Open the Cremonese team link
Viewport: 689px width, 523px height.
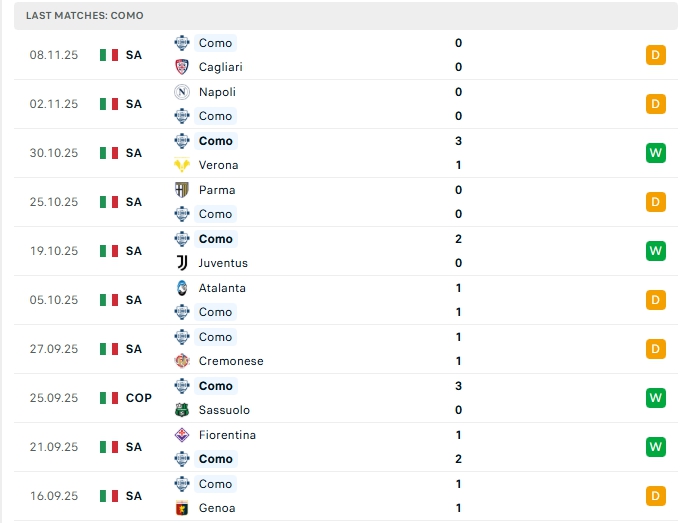231,361
